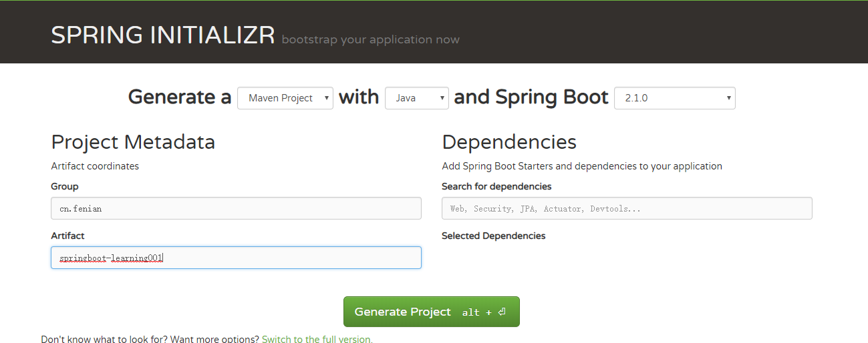
Task: Click the Selected Dependencies label
Action: click(494, 236)
